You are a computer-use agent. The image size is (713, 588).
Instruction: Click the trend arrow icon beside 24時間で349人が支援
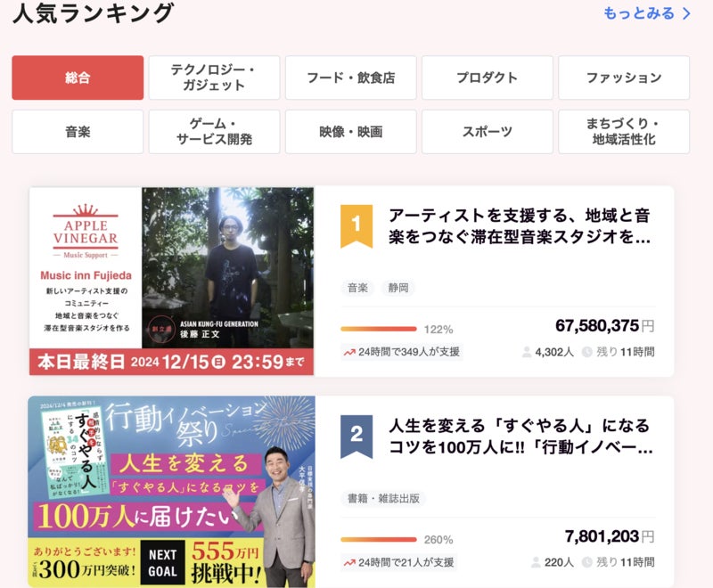click(x=349, y=352)
